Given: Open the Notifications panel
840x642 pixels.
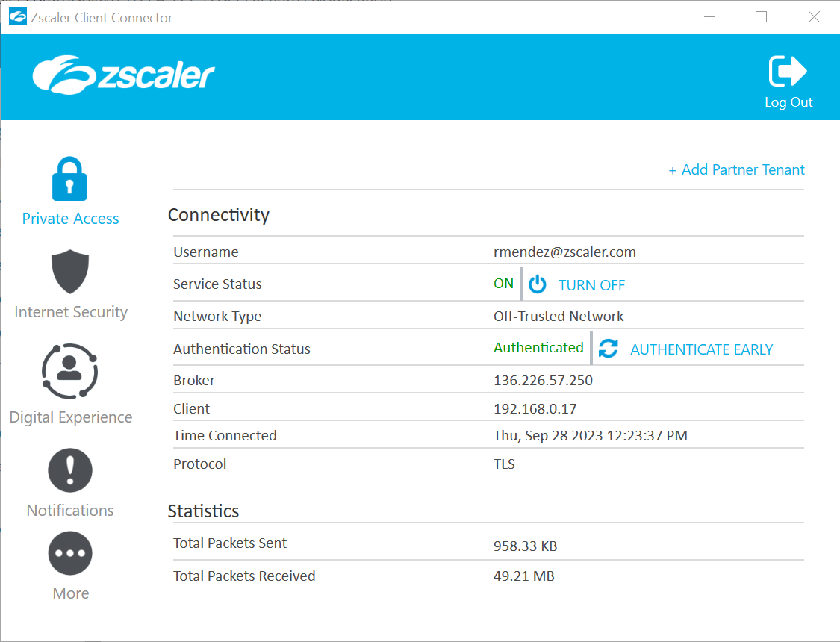Looking at the screenshot, I should pos(70,510).
